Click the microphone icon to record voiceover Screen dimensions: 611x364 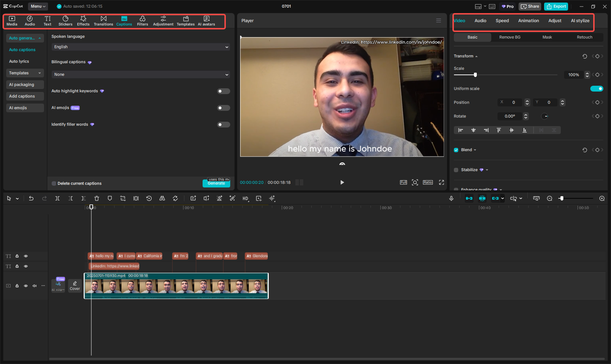[x=451, y=198]
